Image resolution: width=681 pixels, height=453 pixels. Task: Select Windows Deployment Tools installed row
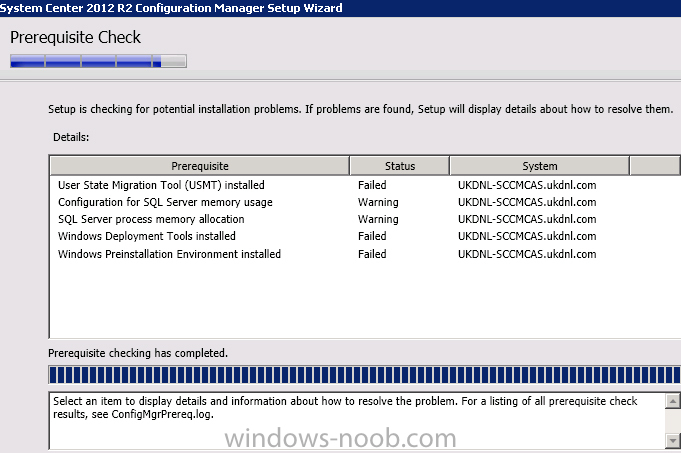pyautogui.click(x=365, y=236)
